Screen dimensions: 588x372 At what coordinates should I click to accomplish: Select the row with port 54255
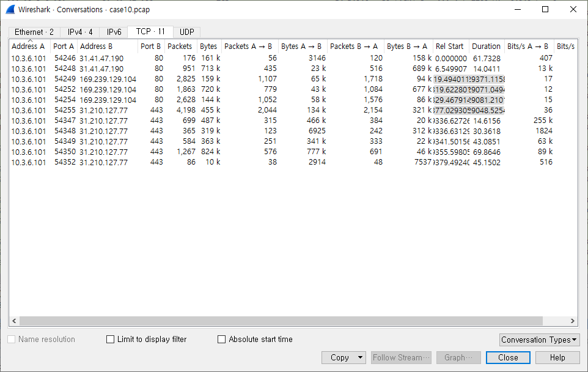(x=293, y=110)
